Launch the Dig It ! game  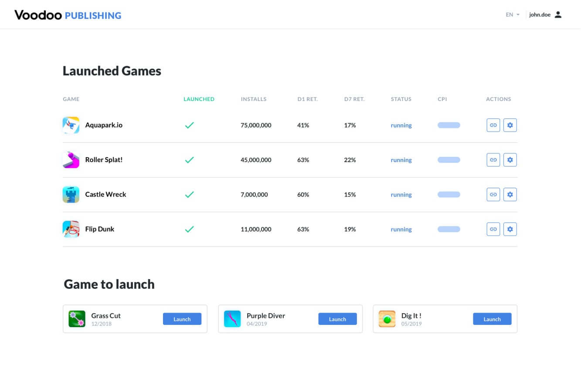pyautogui.click(x=492, y=319)
